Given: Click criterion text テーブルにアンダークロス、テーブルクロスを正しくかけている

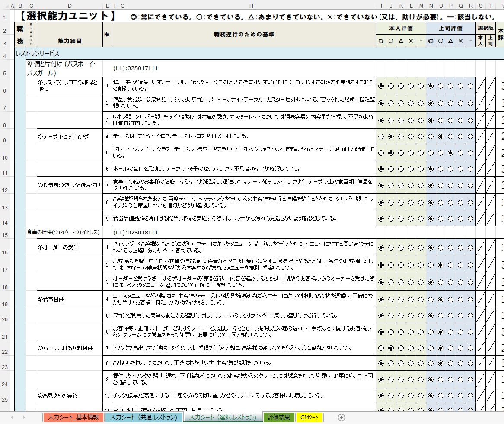Looking at the screenshot, I should tap(181, 136).
